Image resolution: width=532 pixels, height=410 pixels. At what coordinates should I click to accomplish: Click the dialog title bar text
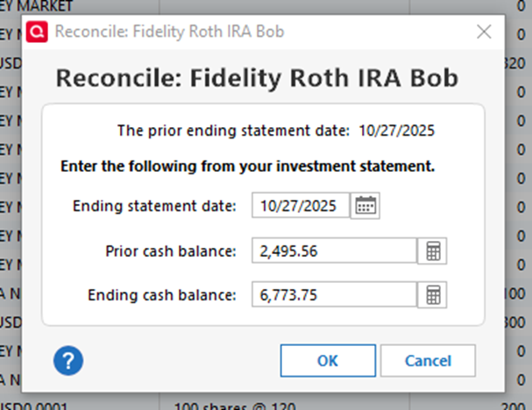tap(169, 32)
